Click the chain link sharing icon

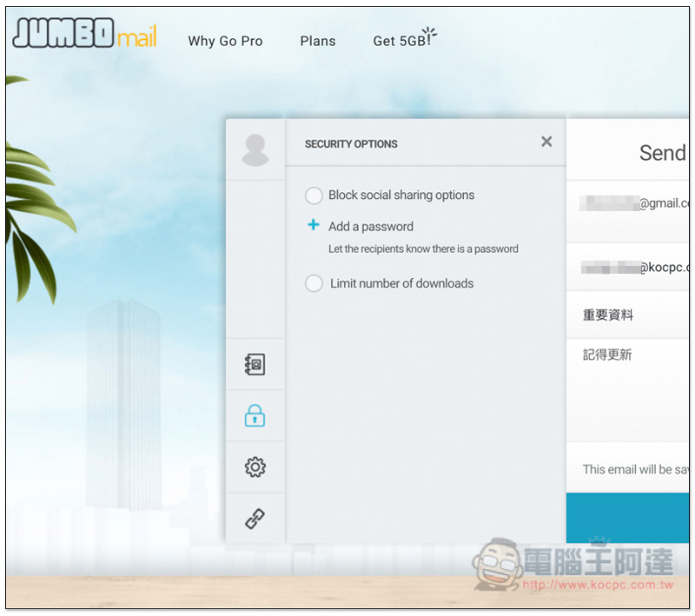click(x=255, y=519)
